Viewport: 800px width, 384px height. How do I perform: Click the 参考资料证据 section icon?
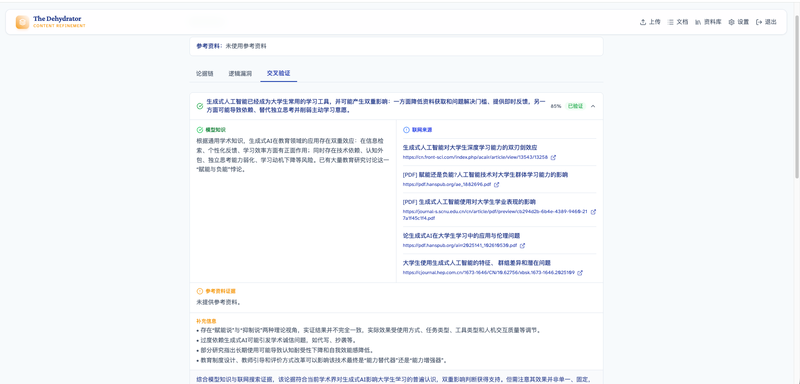pos(199,291)
